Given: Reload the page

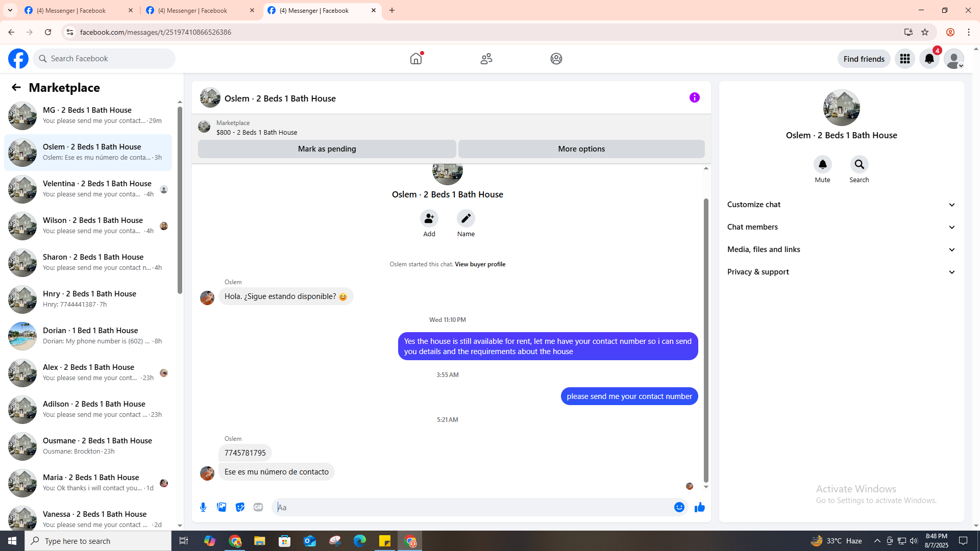Looking at the screenshot, I should coord(48,32).
